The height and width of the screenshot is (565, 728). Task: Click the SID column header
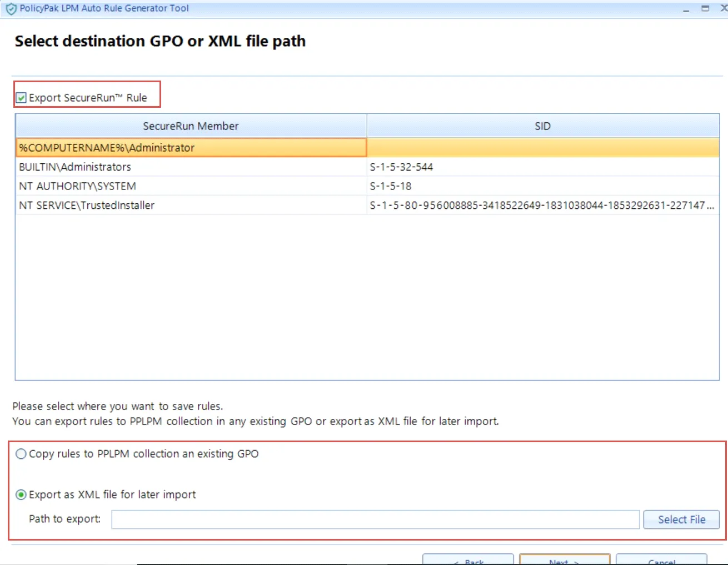coord(542,126)
